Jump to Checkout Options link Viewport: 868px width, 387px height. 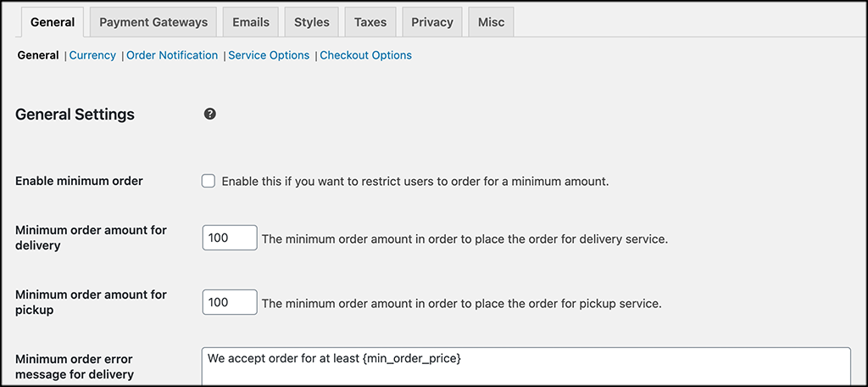[366, 55]
